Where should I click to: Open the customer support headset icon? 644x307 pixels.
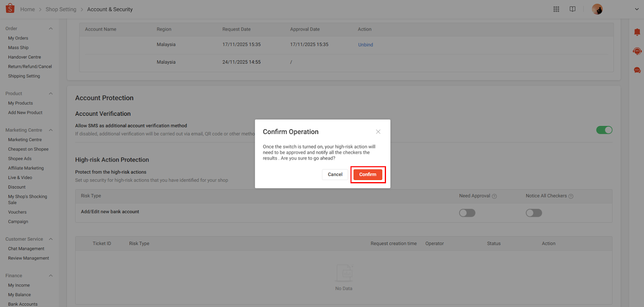point(637,51)
